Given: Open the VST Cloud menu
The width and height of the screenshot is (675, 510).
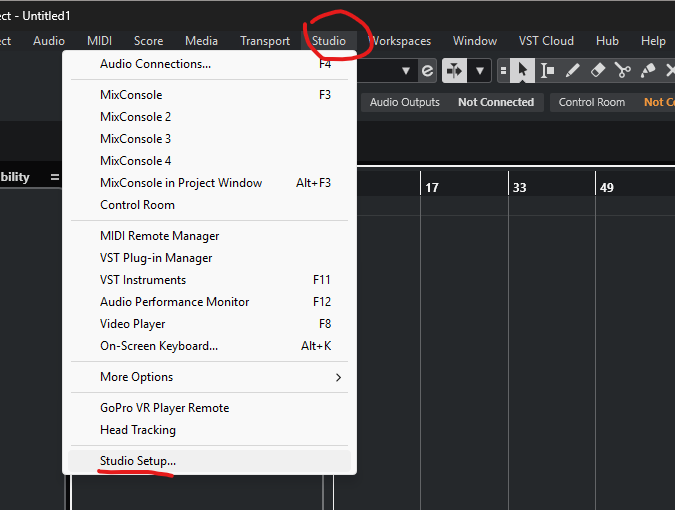Looking at the screenshot, I should 546,41.
